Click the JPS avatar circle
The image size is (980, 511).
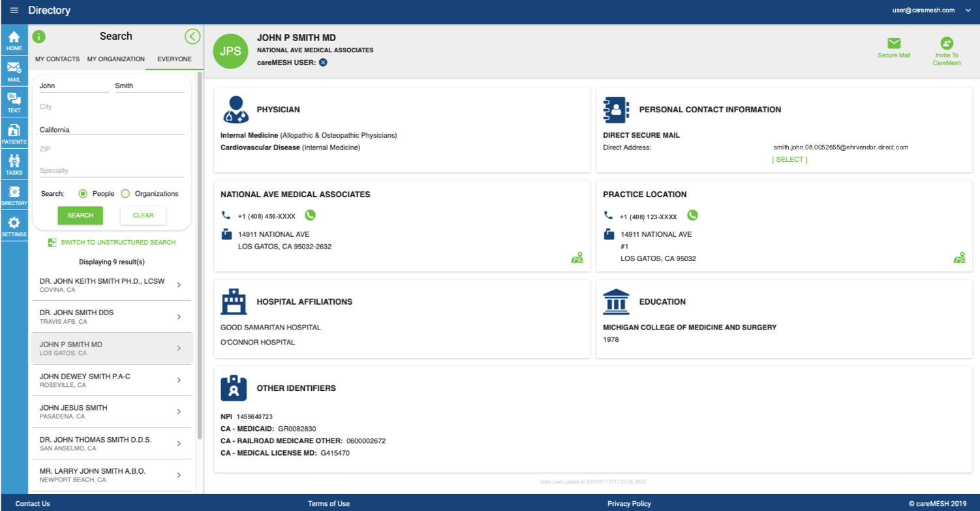230,51
